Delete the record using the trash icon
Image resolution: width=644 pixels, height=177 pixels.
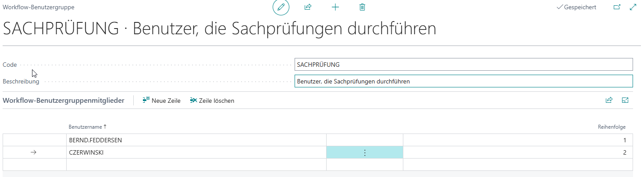pos(362,7)
